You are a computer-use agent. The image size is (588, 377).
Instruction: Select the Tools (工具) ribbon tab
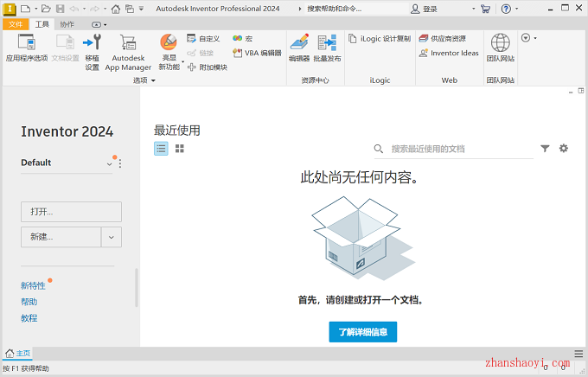tap(42, 24)
